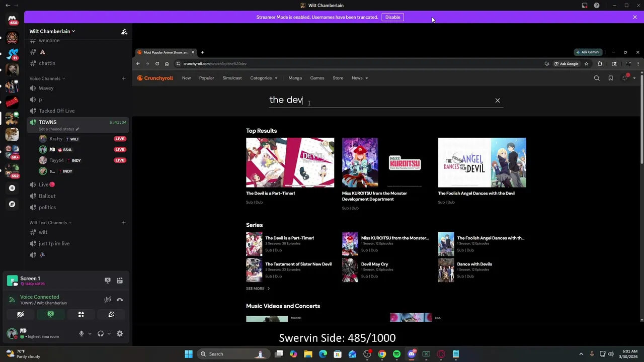Open Store on Crunchyroll nav
Viewport: 644px width, 362px height.
[x=338, y=78]
